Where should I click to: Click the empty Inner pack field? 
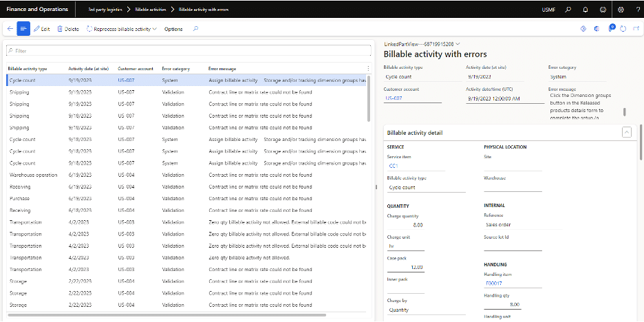click(x=406, y=289)
